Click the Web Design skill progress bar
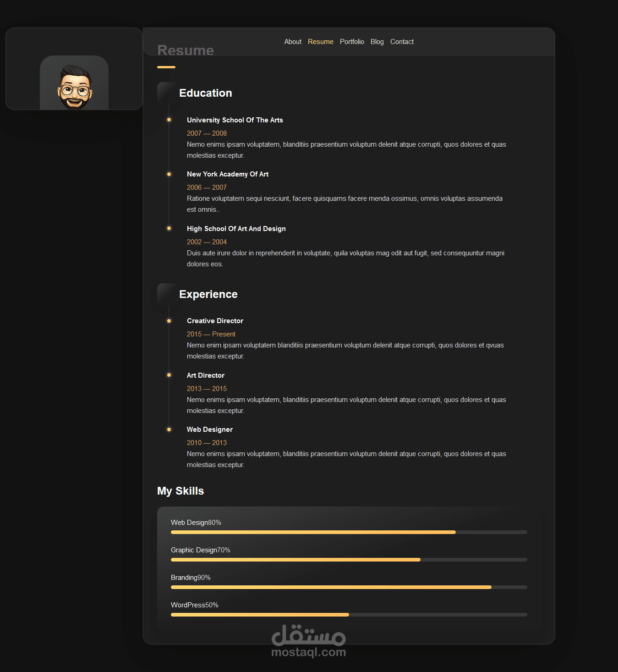Viewport: 618px width, 672px height. [x=349, y=532]
